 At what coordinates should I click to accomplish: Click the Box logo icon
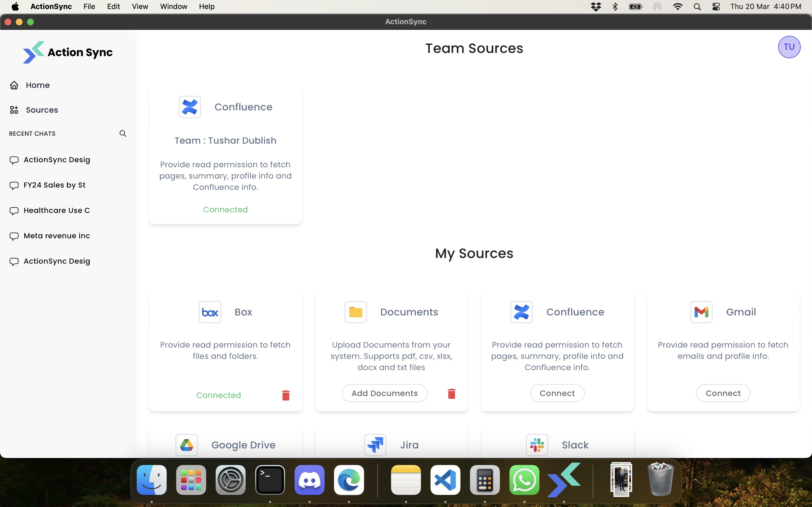[210, 312]
